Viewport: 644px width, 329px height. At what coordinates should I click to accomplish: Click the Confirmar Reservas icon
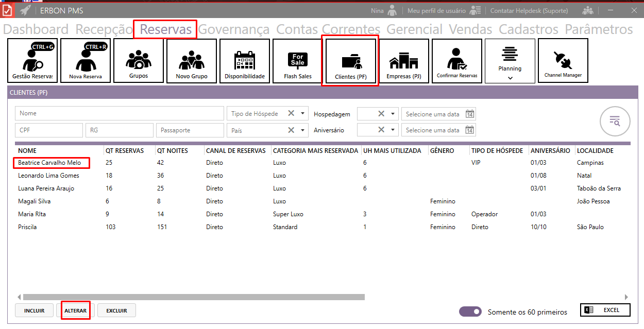(x=457, y=61)
